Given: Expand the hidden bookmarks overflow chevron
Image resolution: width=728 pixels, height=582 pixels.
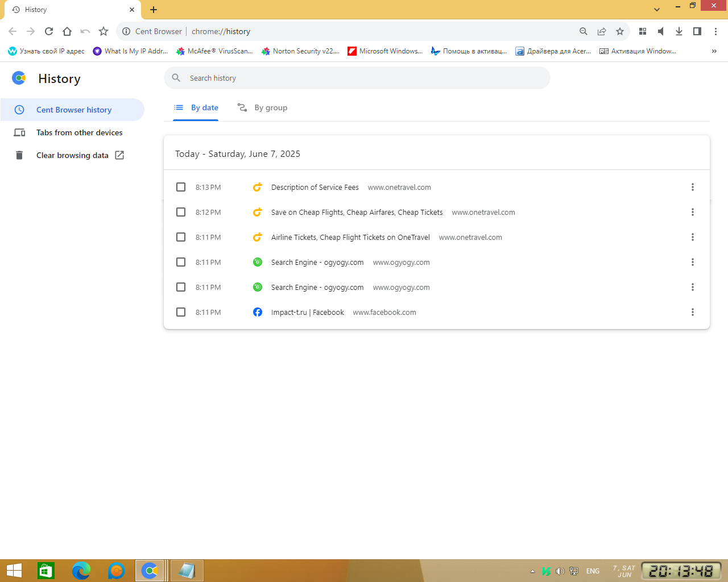Looking at the screenshot, I should [714, 51].
